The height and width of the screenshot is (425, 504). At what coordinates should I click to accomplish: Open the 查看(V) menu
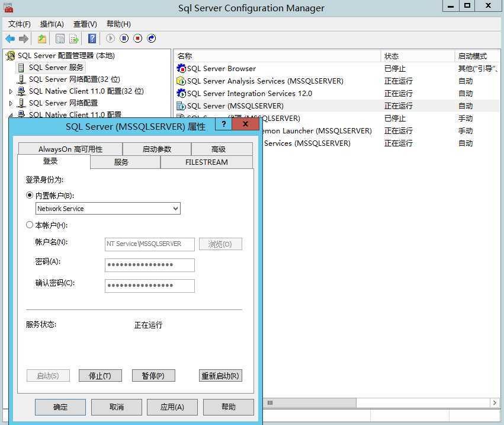85,24
